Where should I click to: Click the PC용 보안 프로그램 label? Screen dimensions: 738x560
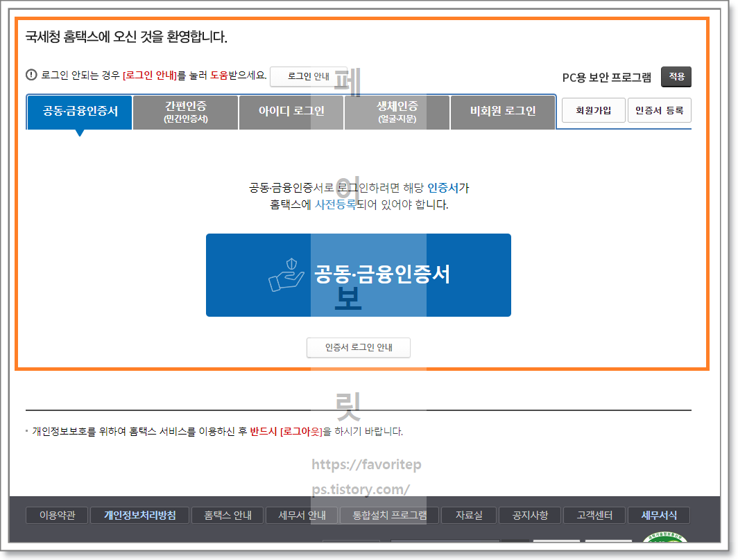[x=607, y=77]
